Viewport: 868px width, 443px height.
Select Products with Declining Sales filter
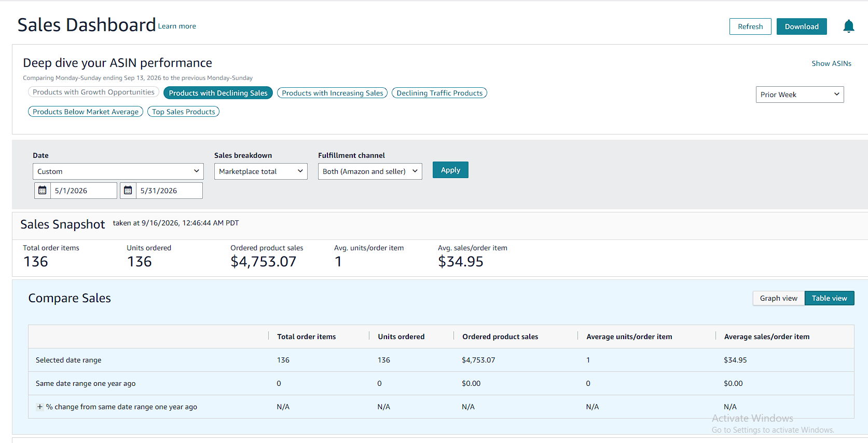coord(218,93)
